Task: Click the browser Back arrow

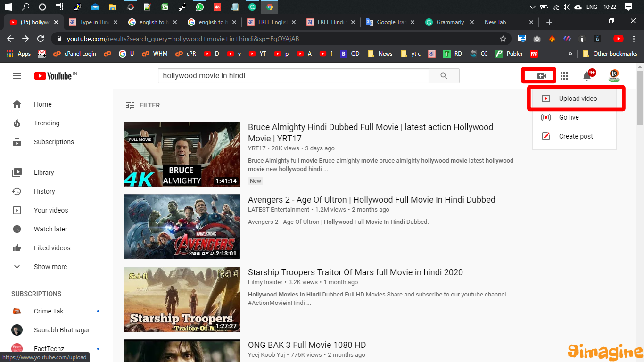Action: point(10,39)
